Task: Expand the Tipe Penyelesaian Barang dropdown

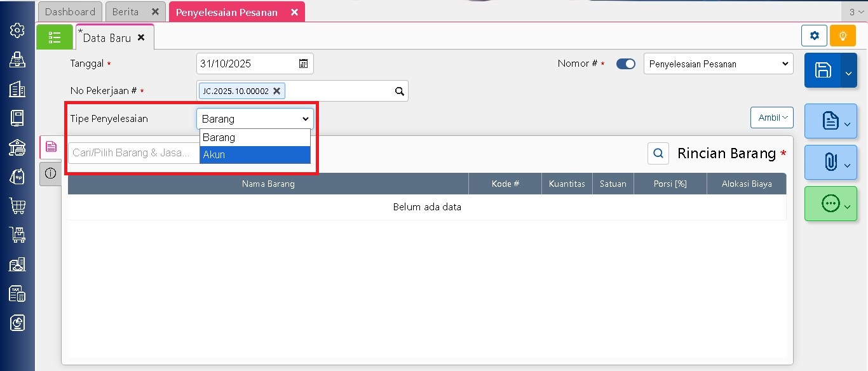Action: point(255,119)
